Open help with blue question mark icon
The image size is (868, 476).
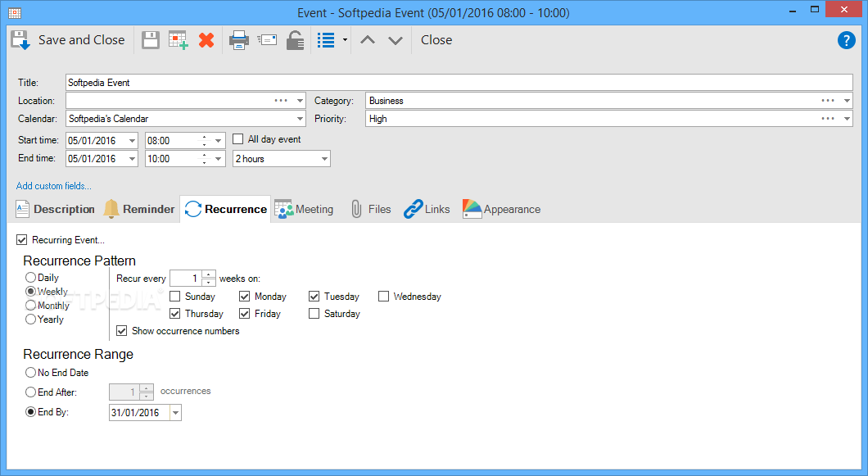[x=847, y=40]
